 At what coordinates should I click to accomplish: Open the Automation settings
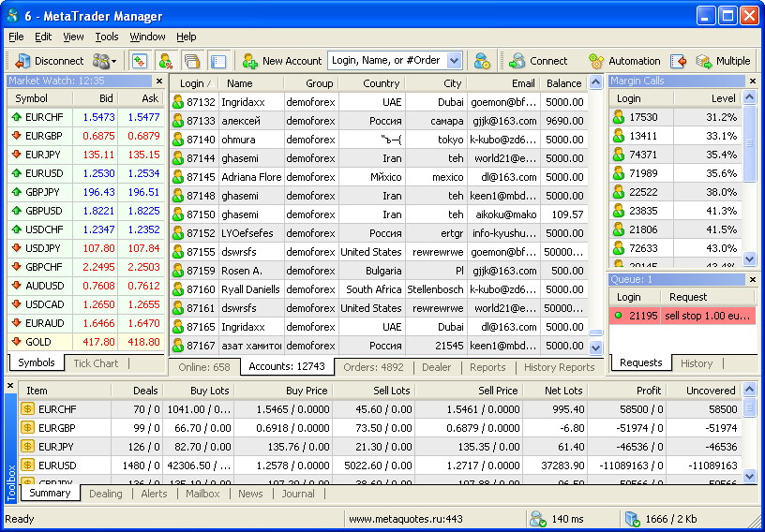pos(624,61)
